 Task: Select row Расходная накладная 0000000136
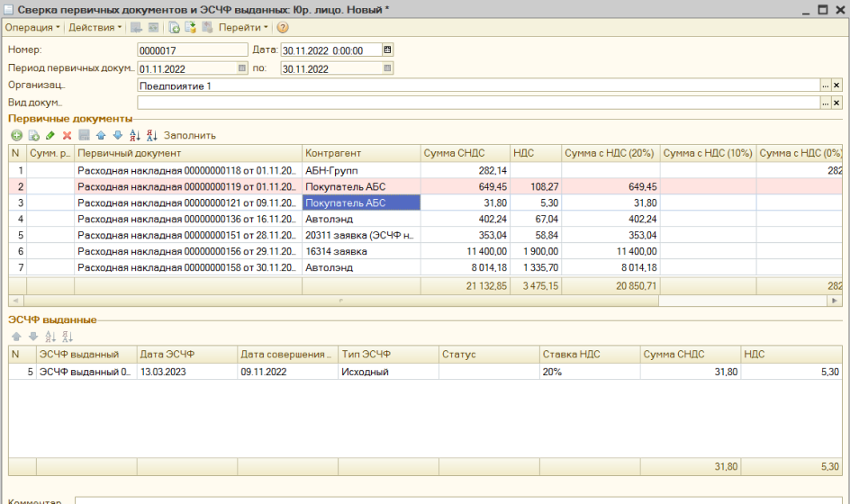[x=425, y=219]
